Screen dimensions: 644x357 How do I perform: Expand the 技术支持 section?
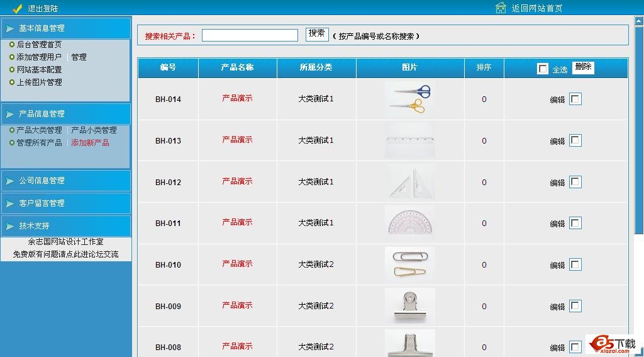pos(65,226)
